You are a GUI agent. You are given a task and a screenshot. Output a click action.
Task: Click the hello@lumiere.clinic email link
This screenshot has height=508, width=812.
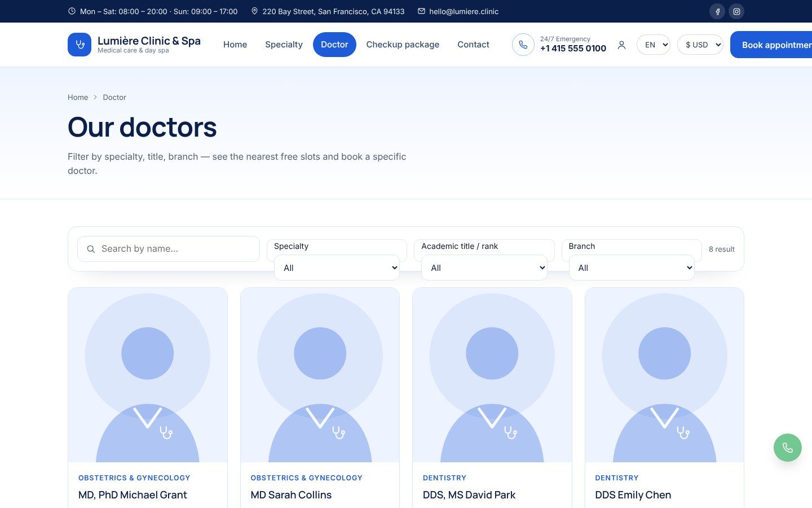coord(464,11)
